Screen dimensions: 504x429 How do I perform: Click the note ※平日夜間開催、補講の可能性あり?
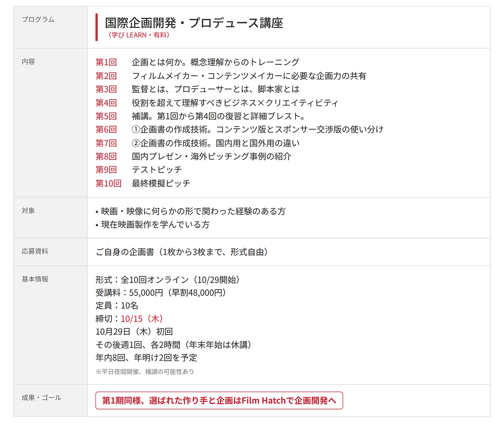[x=145, y=372]
